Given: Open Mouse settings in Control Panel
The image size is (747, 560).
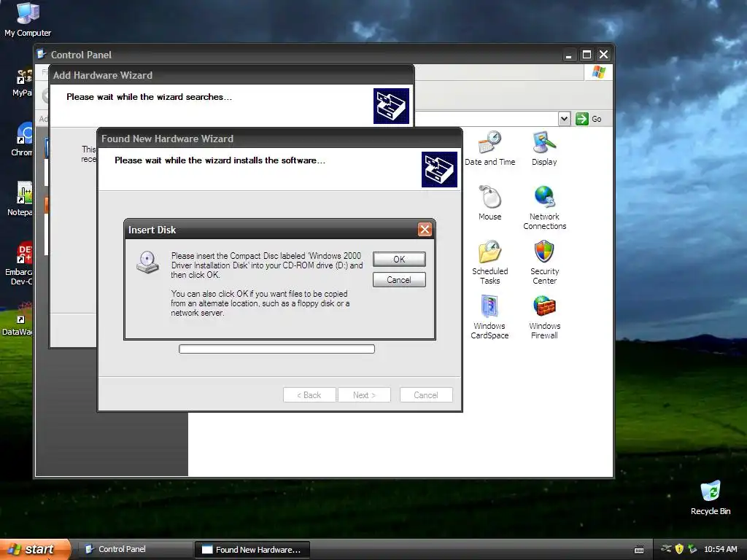Looking at the screenshot, I should click(x=489, y=203).
